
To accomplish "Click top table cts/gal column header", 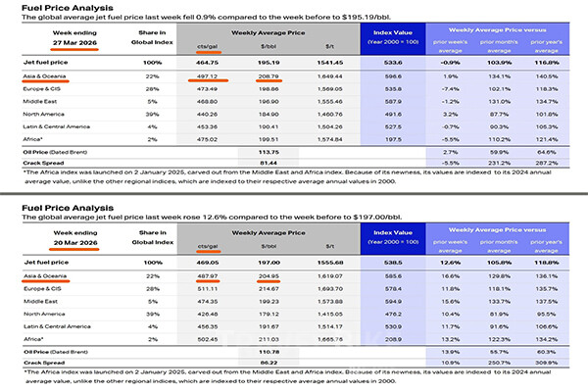I will pos(208,46).
